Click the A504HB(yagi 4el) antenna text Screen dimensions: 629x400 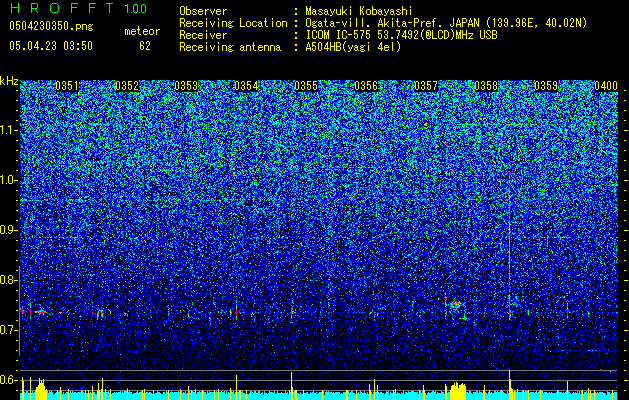(x=353, y=47)
